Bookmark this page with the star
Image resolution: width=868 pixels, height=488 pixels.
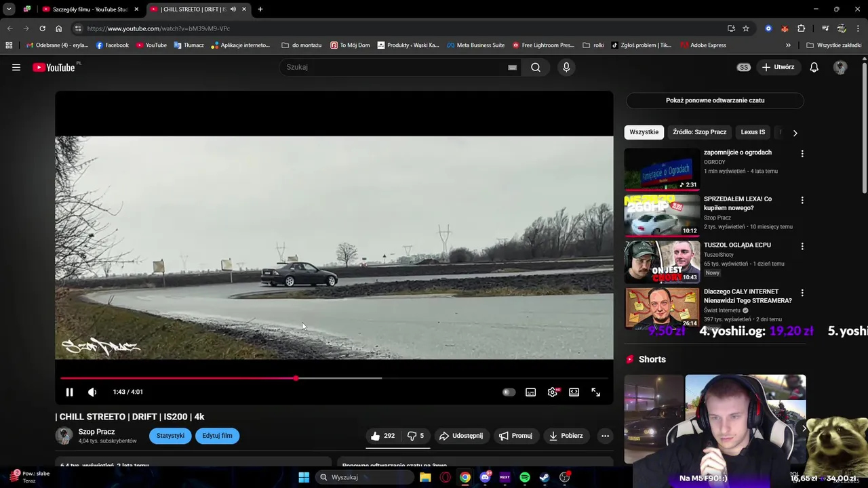(x=746, y=28)
